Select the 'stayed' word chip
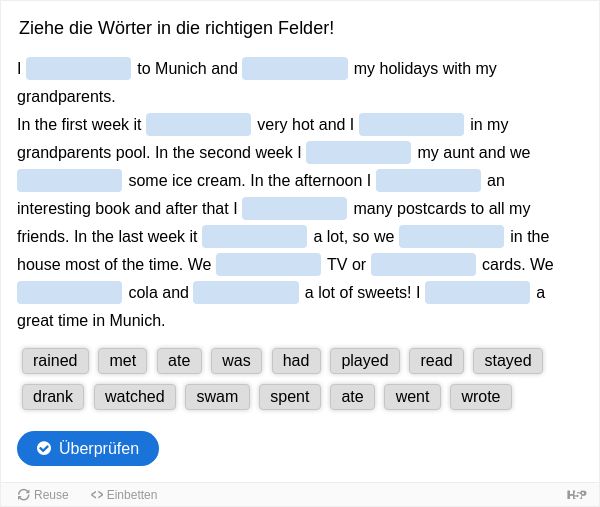Viewport: 600px width, 507px height. click(x=508, y=361)
